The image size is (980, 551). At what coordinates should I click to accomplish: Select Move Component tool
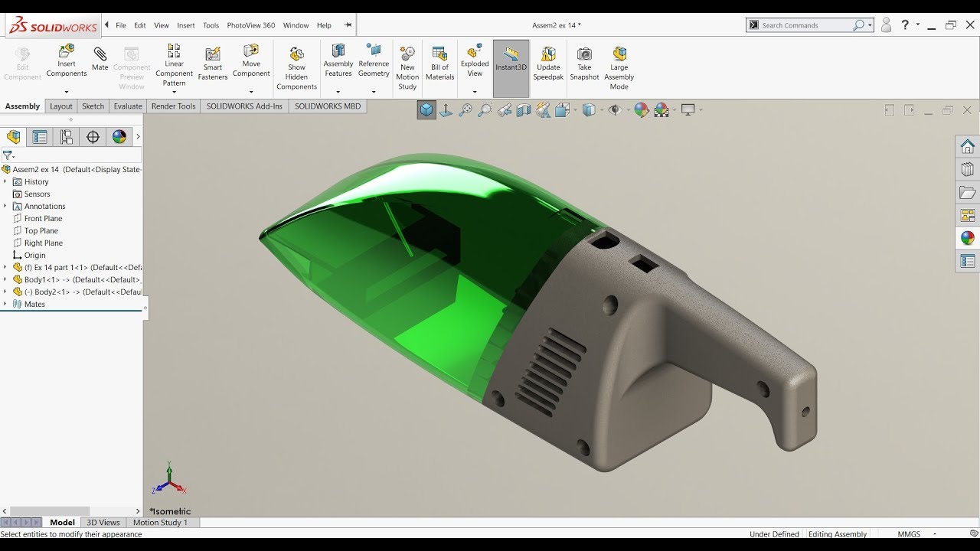tap(251, 61)
